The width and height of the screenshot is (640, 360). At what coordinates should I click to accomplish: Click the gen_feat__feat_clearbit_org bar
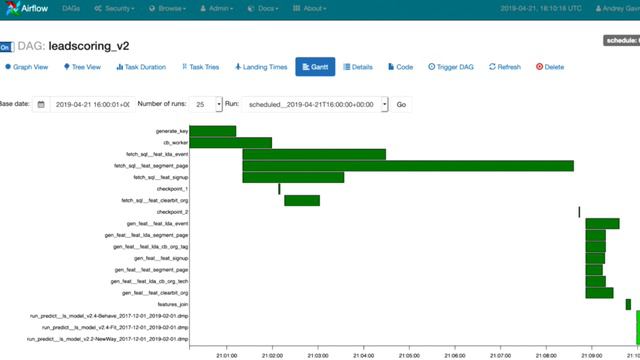coord(599,293)
